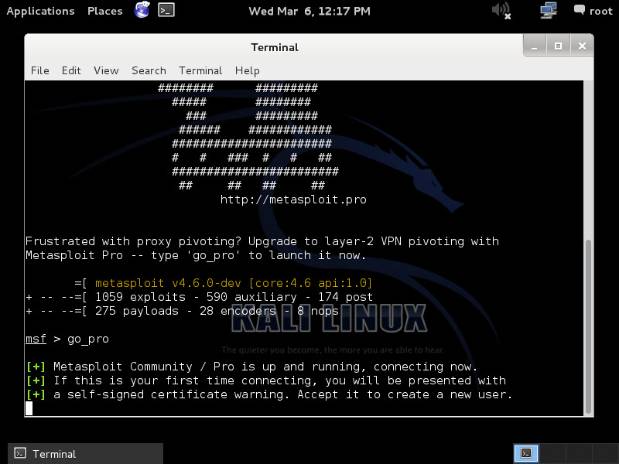Open the terminal launcher in top panel
Viewport: 619px width, 464px height.
(x=167, y=11)
